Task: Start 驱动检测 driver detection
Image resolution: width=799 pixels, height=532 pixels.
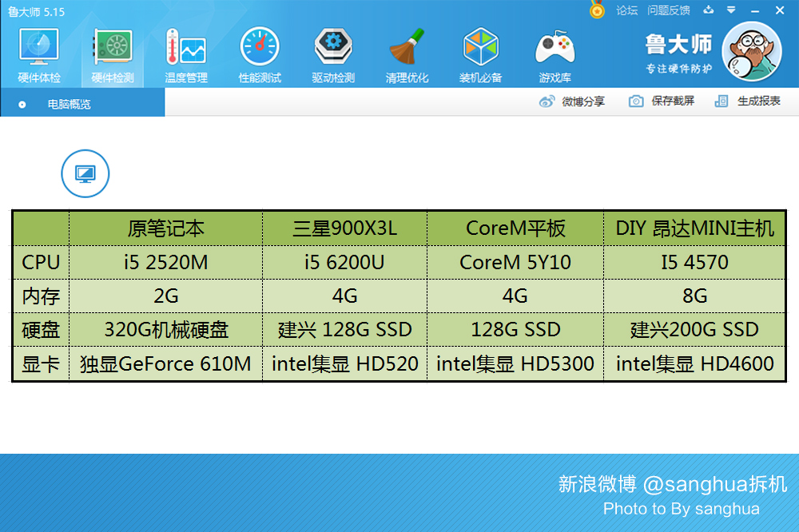Action: 333,54
